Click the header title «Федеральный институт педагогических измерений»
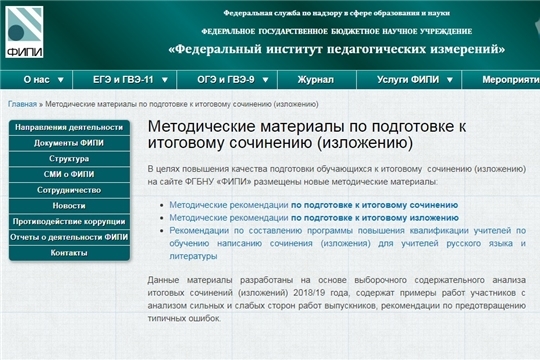This screenshot has height=360, width=540. (x=336, y=49)
